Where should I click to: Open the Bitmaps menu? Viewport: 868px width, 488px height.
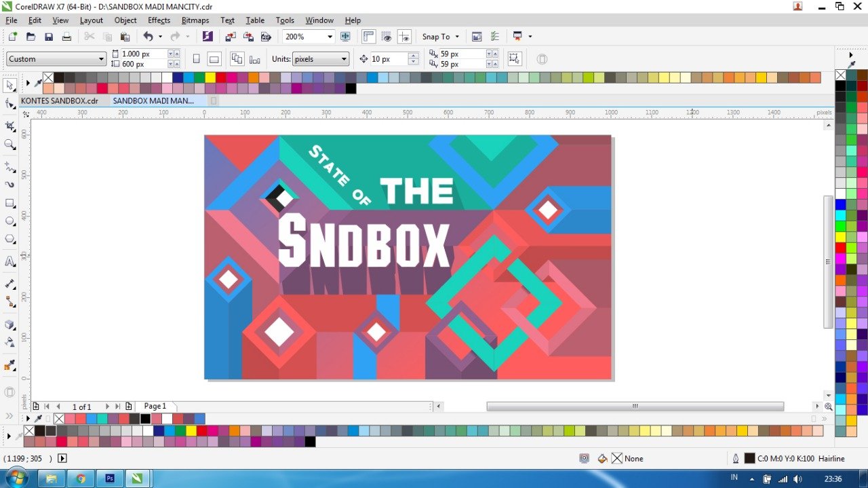click(195, 20)
